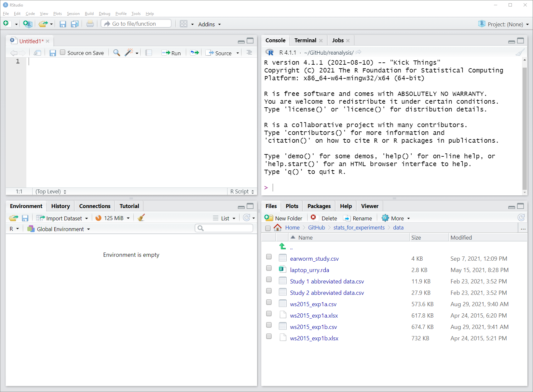The width and height of the screenshot is (533, 392).
Task: Open the (Top Level) scope selector
Action: (x=51, y=191)
